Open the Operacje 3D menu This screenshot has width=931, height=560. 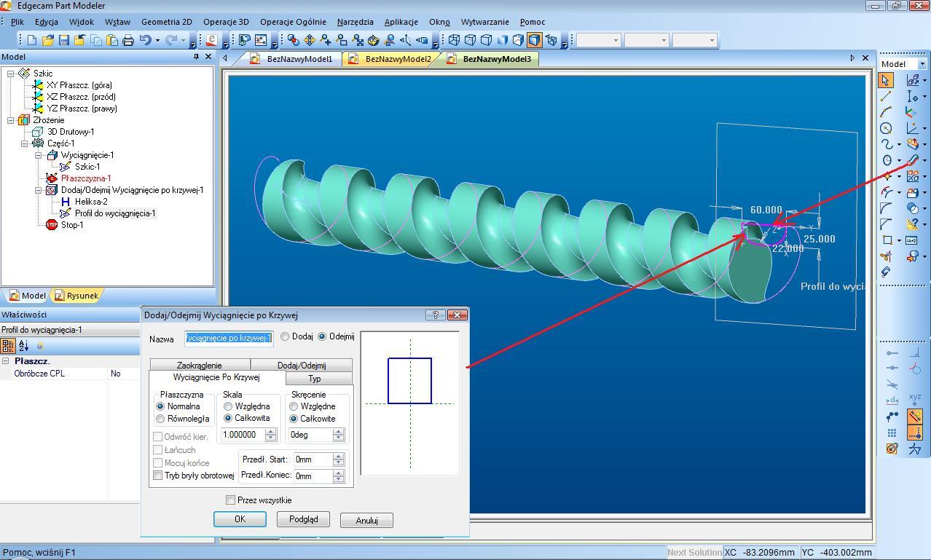point(226,22)
